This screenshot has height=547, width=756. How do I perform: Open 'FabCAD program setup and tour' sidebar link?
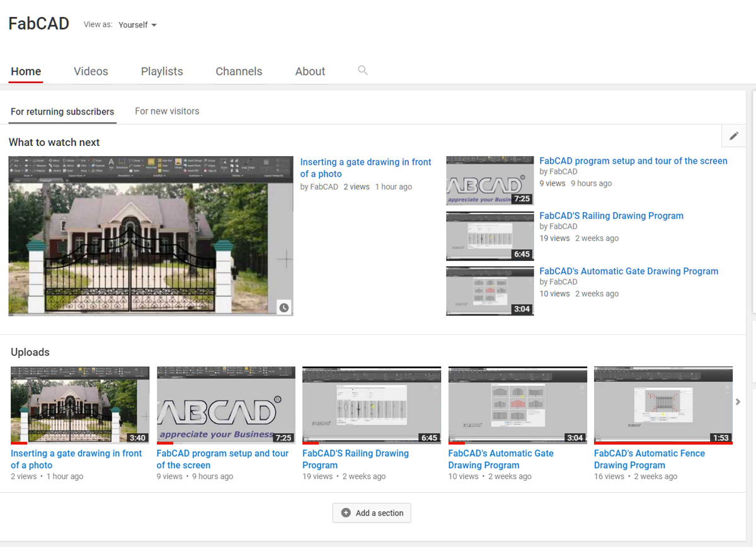coord(633,161)
